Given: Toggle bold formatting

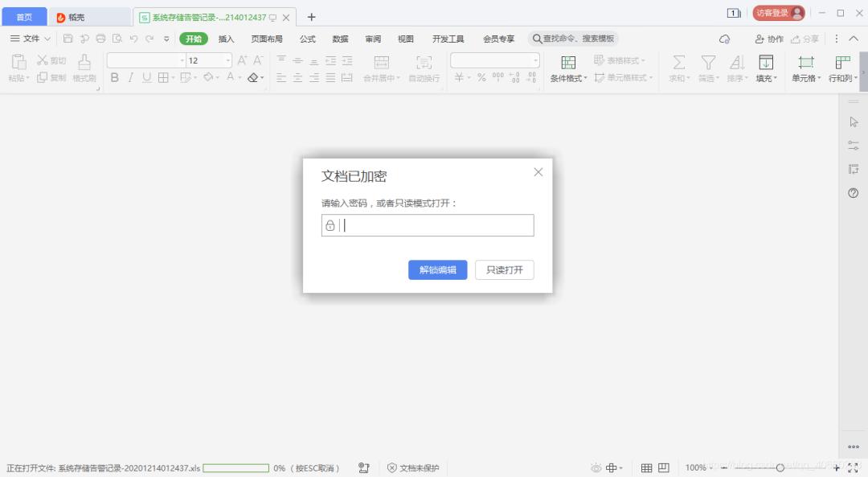Looking at the screenshot, I should pos(115,78).
